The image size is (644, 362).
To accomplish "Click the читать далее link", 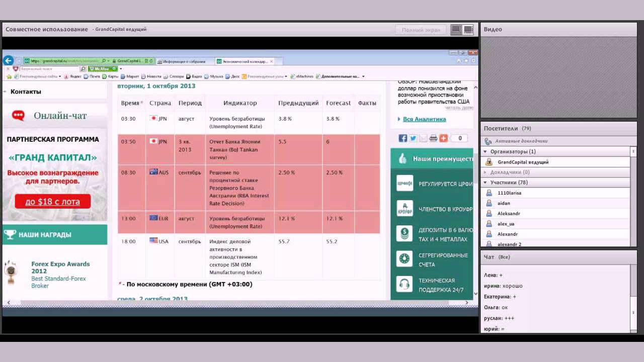I will (459, 108).
